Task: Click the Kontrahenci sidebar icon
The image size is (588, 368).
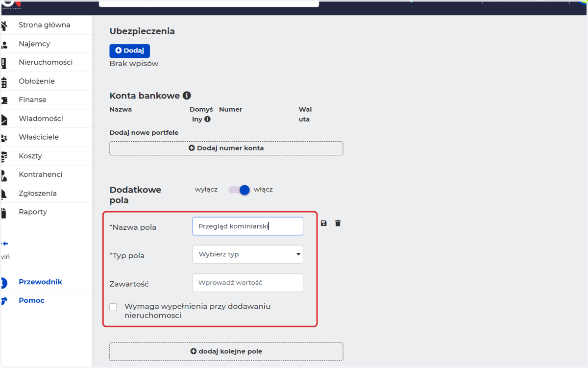Action: [x=4, y=175]
